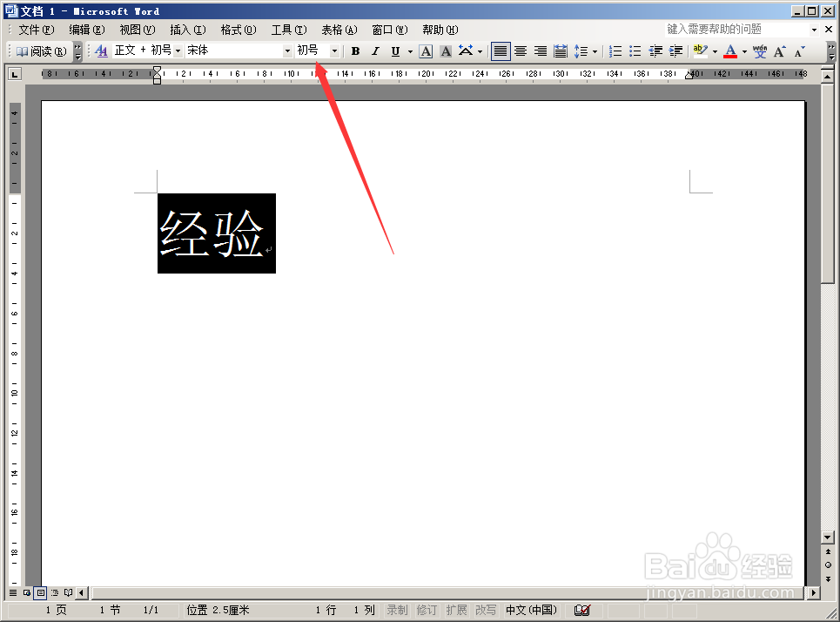Open underline style dropdown arrow

click(x=410, y=51)
